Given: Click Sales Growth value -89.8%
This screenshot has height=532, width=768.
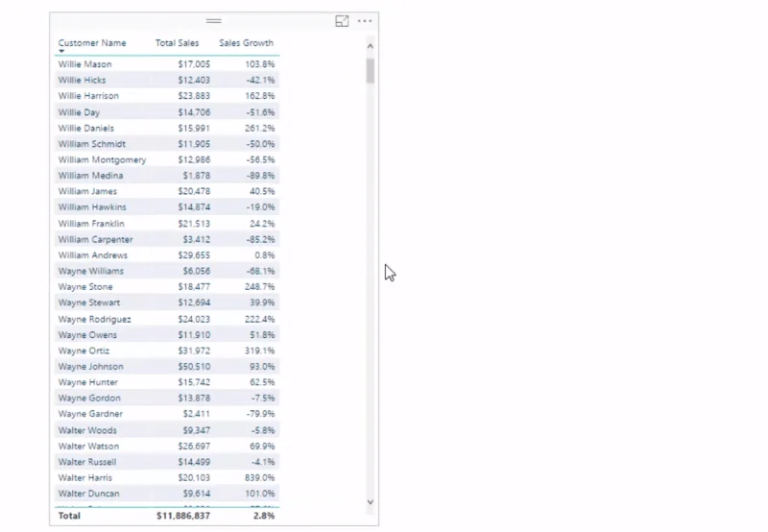Looking at the screenshot, I should pyautogui.click(x=260, y=176).
